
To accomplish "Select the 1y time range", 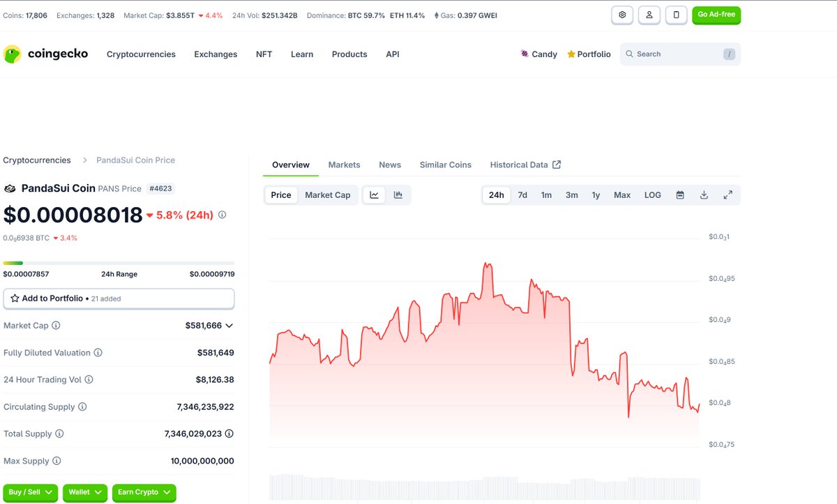I will click(596, 195).
